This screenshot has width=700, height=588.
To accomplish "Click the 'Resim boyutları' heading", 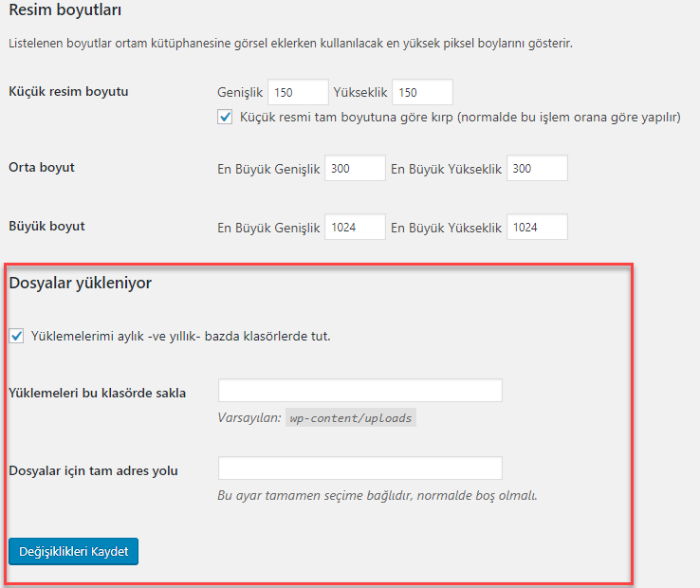I will pos(65,9).
